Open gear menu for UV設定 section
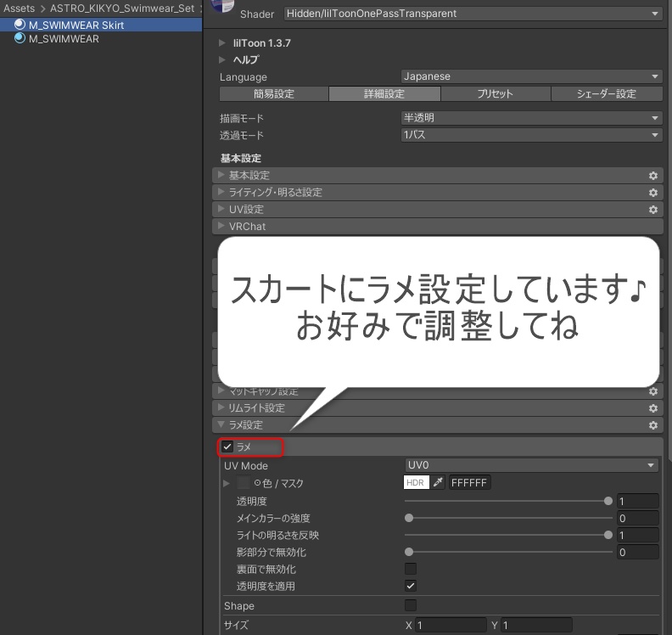The image size is (672, 635). click(x=653, y=210)
